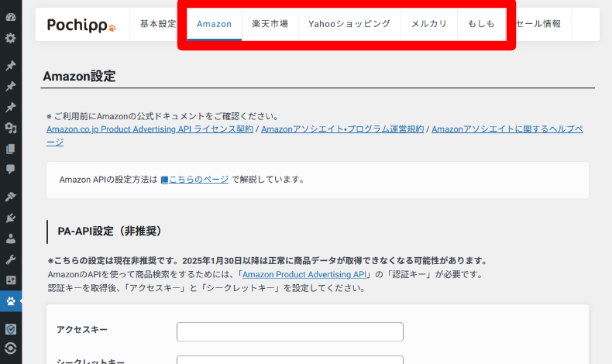
Task: Click the Amazon設定 heading
Action: coord(79,76)
